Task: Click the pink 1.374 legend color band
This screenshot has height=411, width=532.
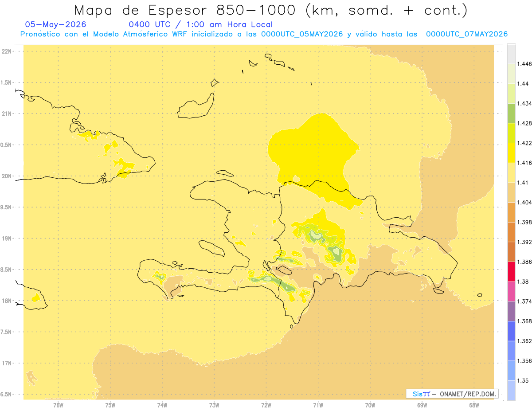Action: tap(511, 291)
